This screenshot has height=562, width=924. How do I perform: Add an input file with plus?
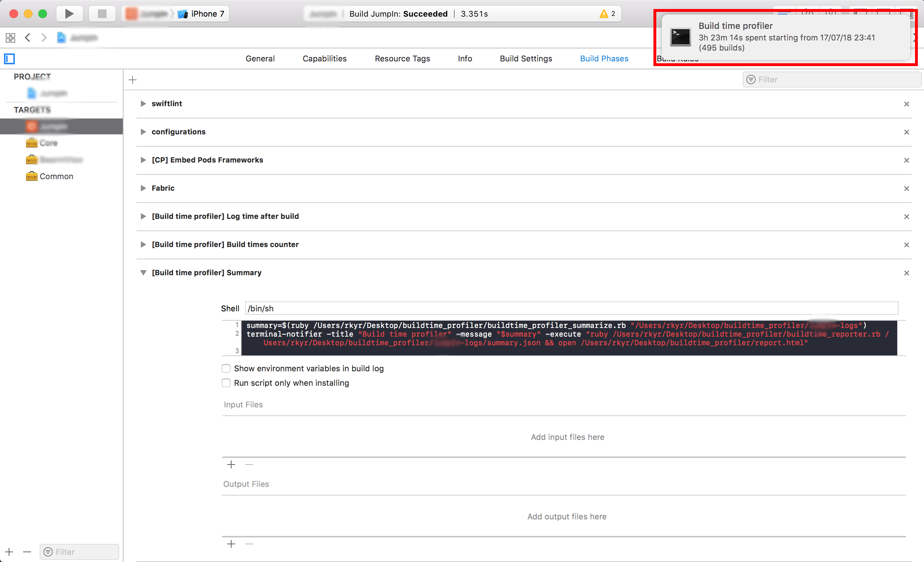[x=231, y=464]
